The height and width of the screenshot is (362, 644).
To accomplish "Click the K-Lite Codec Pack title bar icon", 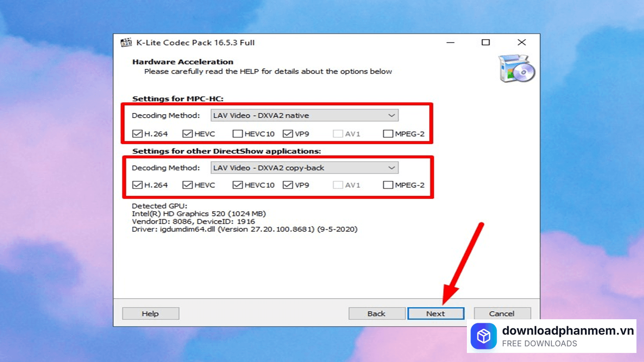I will (126, 43).
